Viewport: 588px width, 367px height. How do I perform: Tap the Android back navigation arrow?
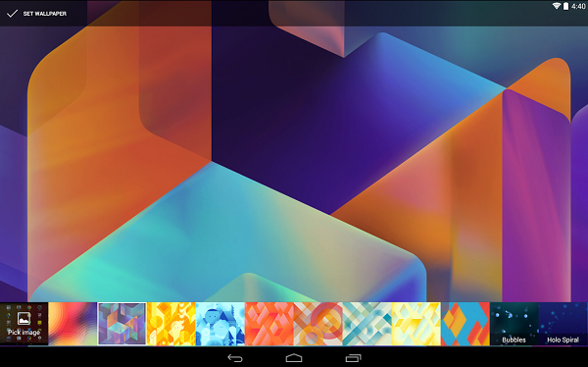click(x=235, y=358)
